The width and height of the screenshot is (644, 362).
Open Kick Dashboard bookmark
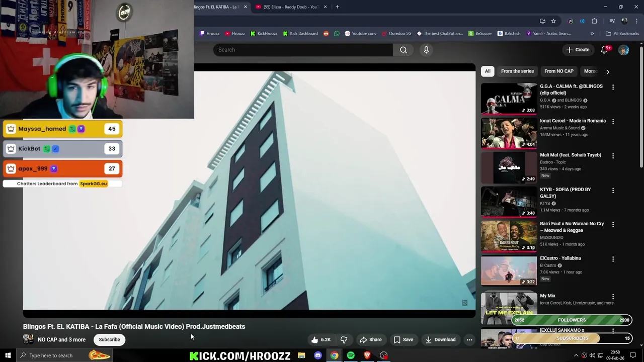[x=300, y=34]
